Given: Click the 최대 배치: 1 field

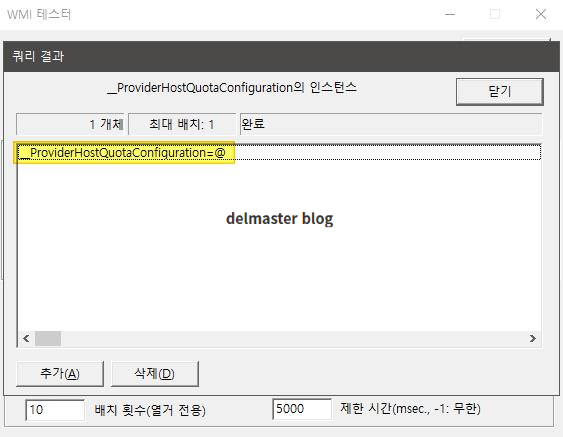Looking at the screenshot, I should [x=182, y=124].
